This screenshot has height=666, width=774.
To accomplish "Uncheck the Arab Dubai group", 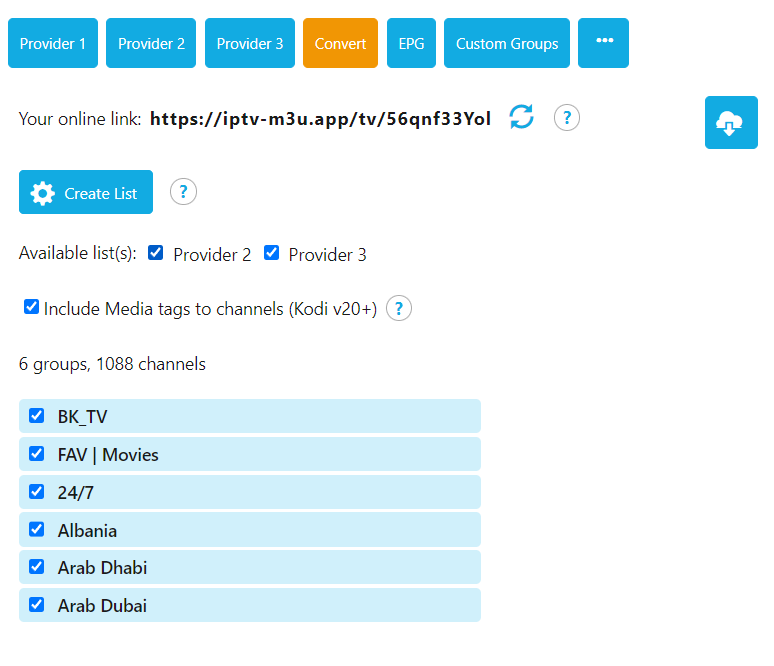I will coord(37,605).
